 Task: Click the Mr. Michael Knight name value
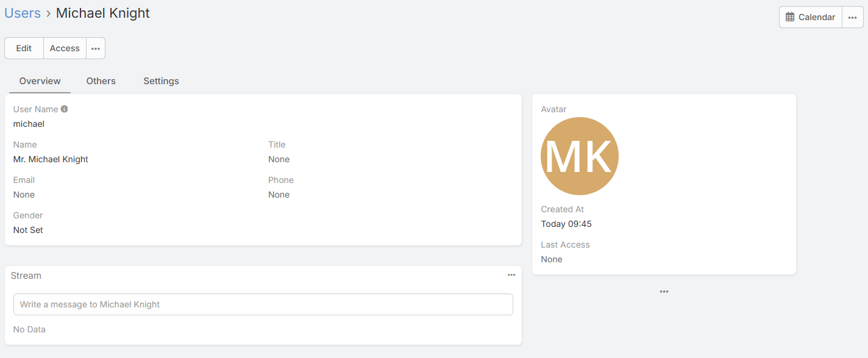[51, 159]
